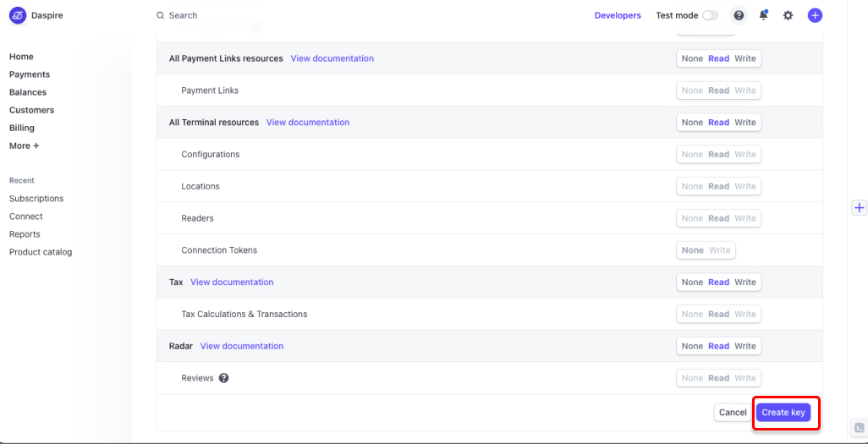This screenshot has height=444, width=868.
Task: Set Radar permission to Read
Action: coord(718,346)
